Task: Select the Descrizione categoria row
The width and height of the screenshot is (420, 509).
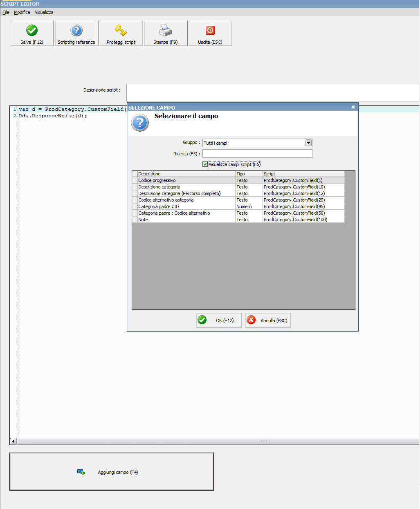Action: point(238,187)
